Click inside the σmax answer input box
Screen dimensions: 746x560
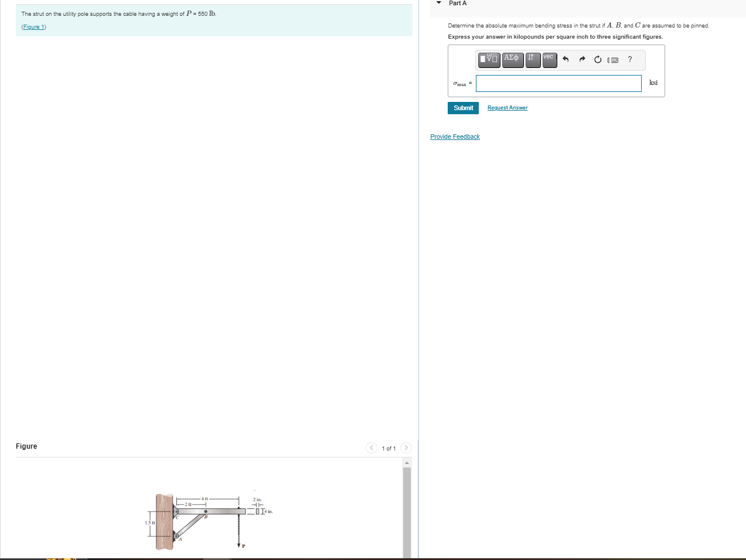tap(558, 83)
